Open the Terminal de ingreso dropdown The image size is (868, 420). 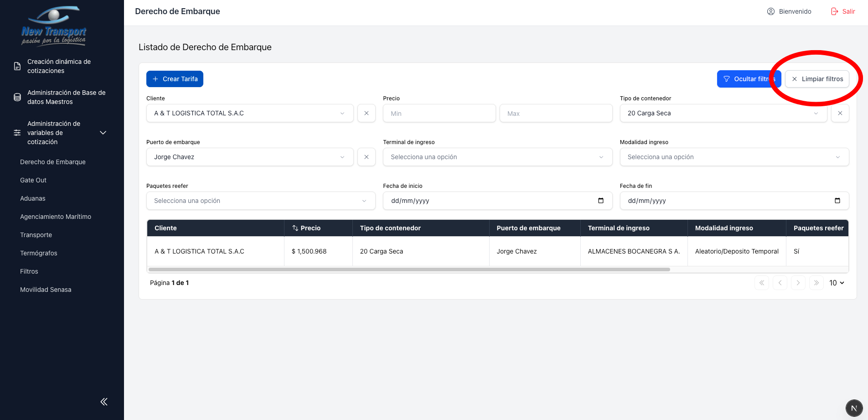coord(497,157)
